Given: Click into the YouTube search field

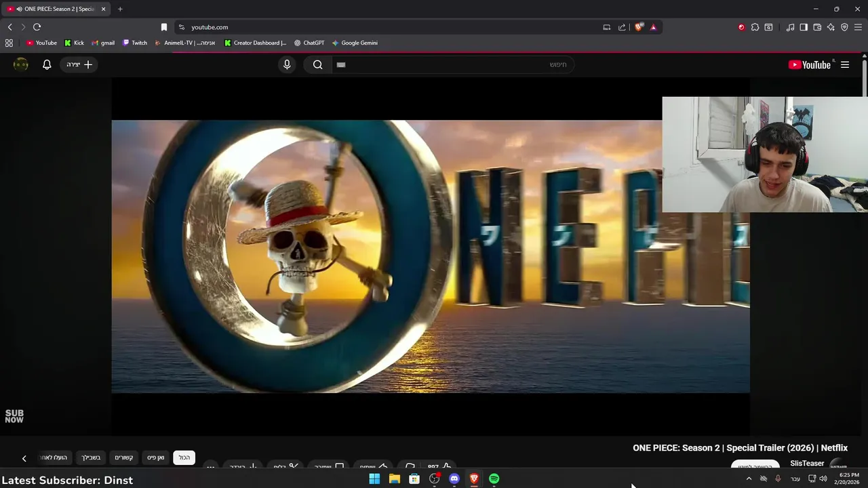Looking at the screenshot, I should (x=453, y=64).
